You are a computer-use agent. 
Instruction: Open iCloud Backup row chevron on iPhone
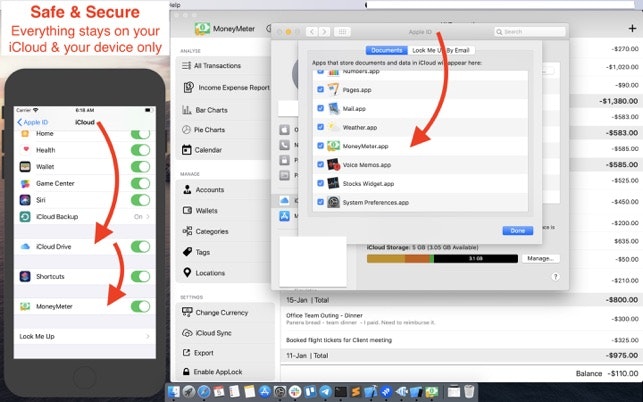point(148,217)
